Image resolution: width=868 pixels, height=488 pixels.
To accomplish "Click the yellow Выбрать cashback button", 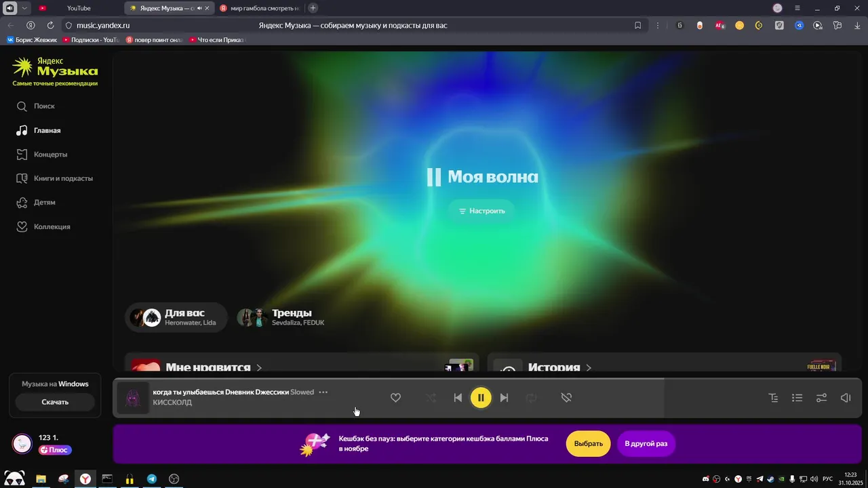I will (x=589, y=444).
